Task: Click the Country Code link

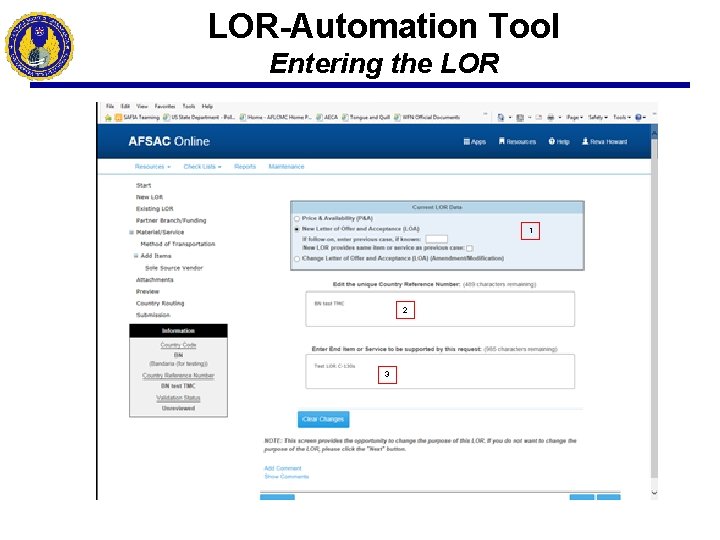Action: [x=178, y=345]
